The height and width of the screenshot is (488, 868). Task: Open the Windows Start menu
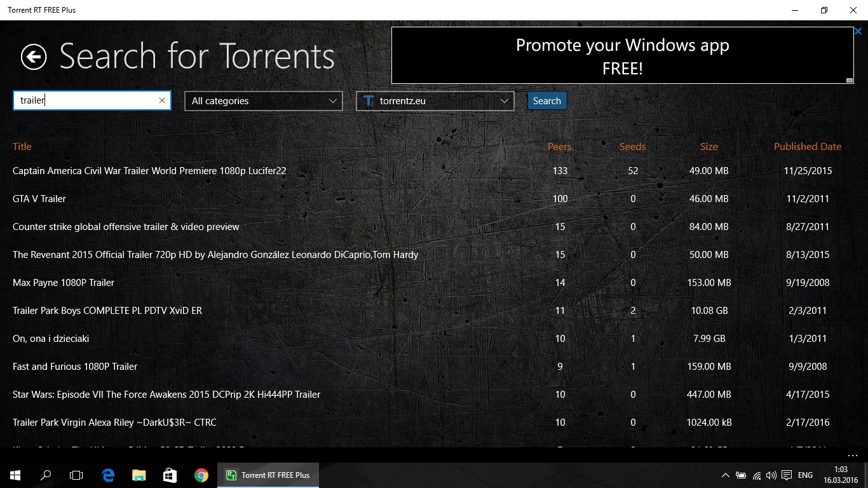(15, 475)
